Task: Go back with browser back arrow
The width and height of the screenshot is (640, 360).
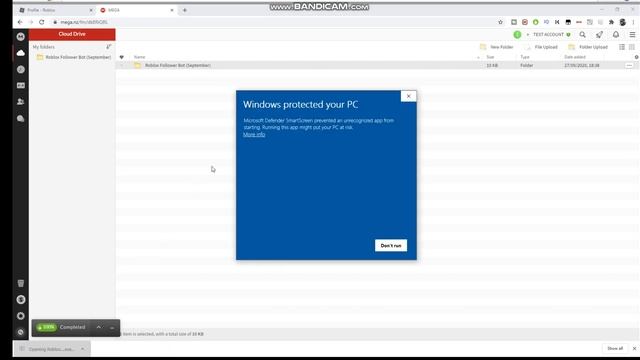Action: (20, 22)
